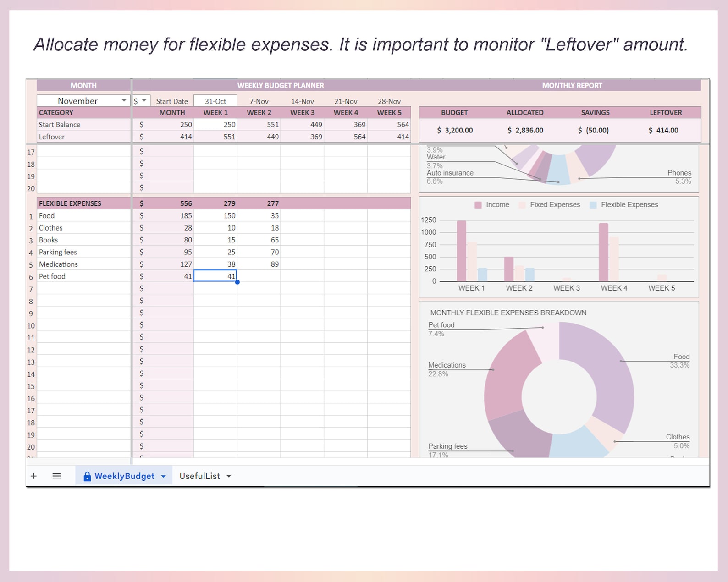Click the lock icon on WeeklyBudget tab
728x582 pixels.
pos(87,476)
